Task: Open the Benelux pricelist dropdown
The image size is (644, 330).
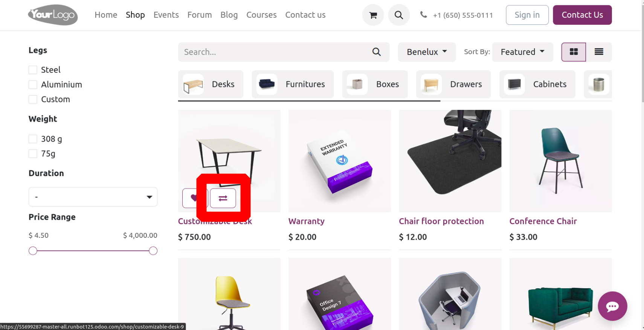Action: click(427, 52)
